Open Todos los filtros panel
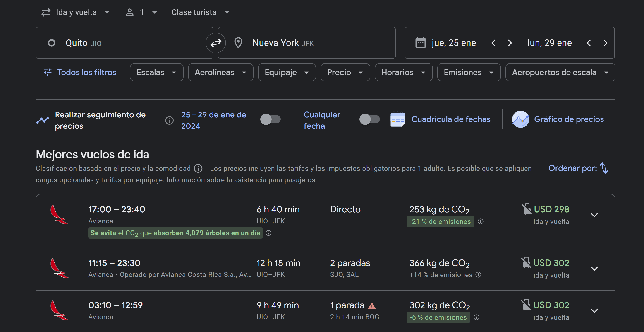This screenshot has width=644, height=332. 80,72
